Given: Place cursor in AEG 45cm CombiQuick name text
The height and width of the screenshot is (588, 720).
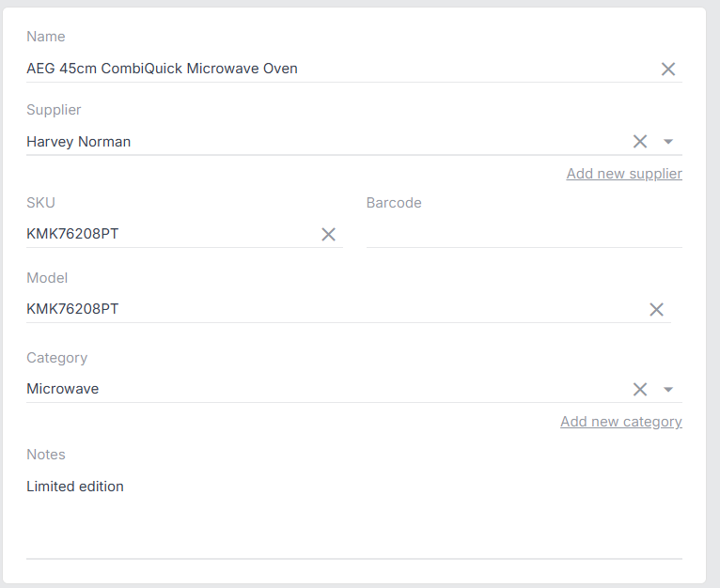Looking at the screenshot, I should click(162, 69).
